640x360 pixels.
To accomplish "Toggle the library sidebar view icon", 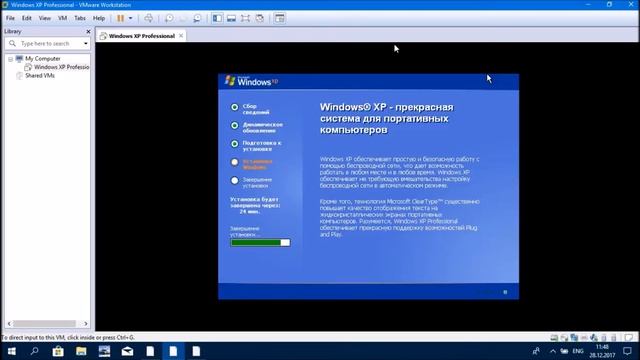I will (217, 18).
